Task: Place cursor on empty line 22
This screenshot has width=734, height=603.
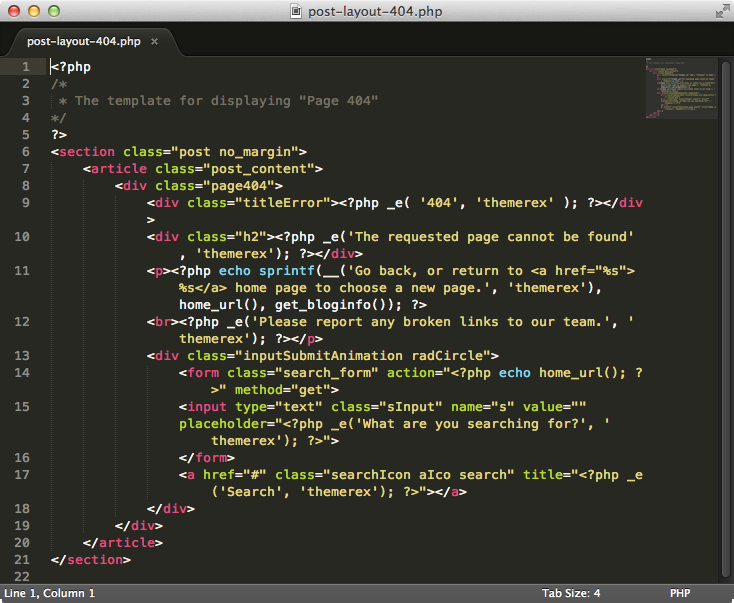Action: click(200, 577)
